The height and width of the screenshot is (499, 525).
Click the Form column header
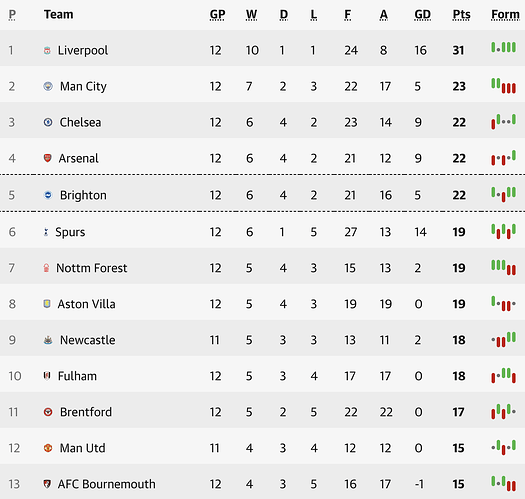coord(505,15)
